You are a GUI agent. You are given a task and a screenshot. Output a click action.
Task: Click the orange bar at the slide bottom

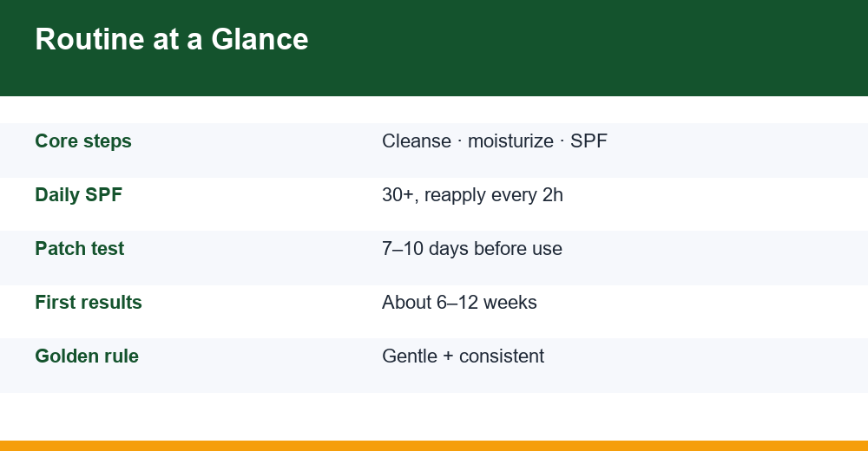434,446
